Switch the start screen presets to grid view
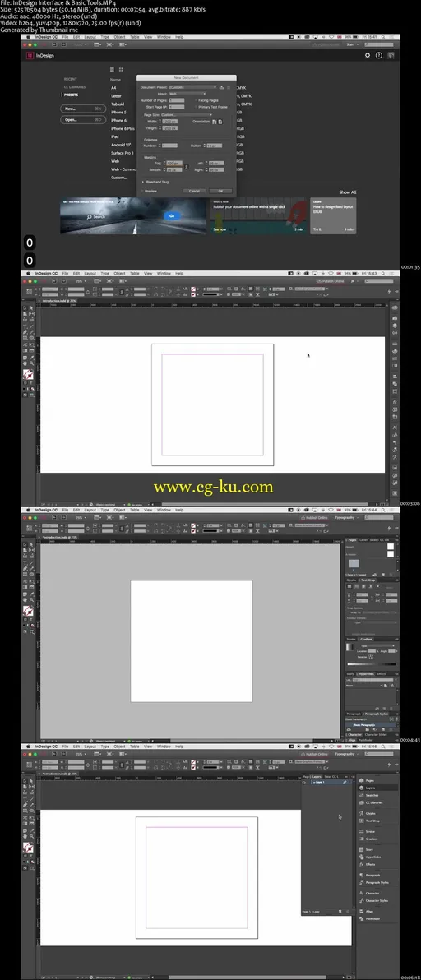 (121, 69)
